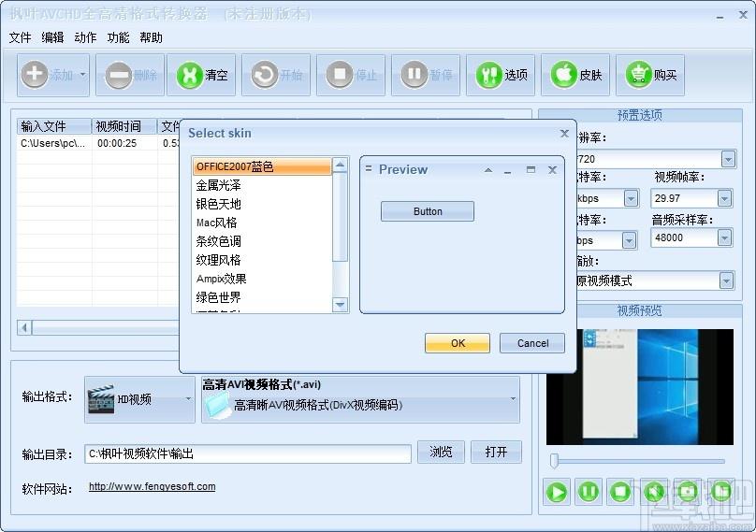Select the 纹理风格 skin
The height and width of the screenshot is (532, 756).
point(262,260)
